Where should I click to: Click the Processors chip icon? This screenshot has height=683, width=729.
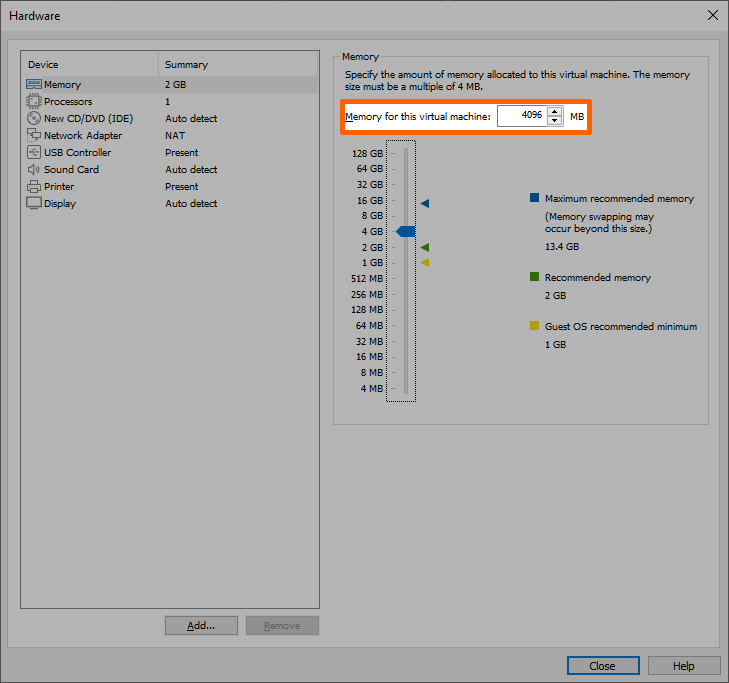[x=34, y=102]
